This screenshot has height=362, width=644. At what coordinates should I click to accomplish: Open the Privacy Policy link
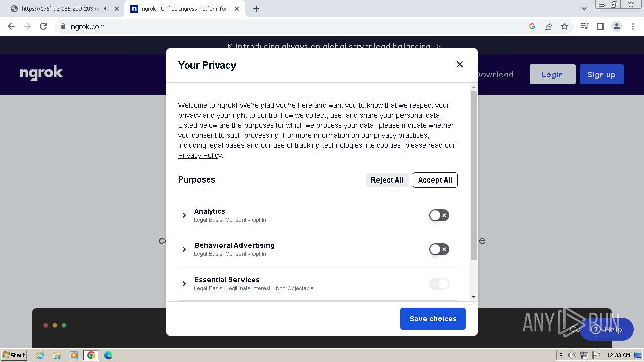pyautogui.click(x=200, y=155)
